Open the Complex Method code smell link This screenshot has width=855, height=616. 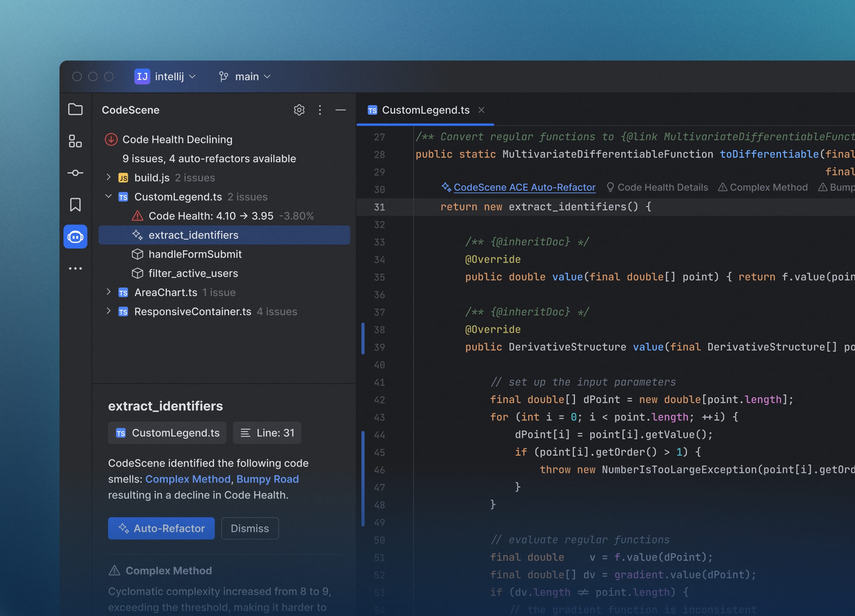tap(188, 479)
